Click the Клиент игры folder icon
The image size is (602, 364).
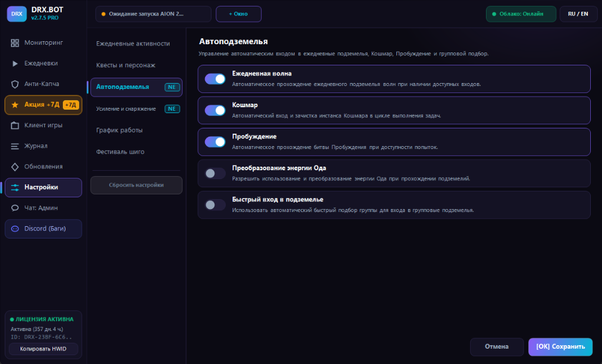point(15,125)
